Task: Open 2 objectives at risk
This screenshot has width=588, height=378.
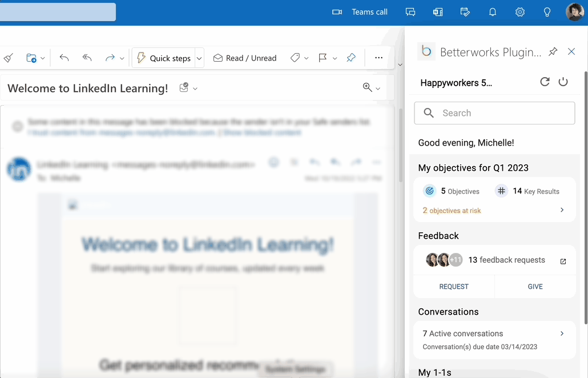Action: [x=452, y=210]
